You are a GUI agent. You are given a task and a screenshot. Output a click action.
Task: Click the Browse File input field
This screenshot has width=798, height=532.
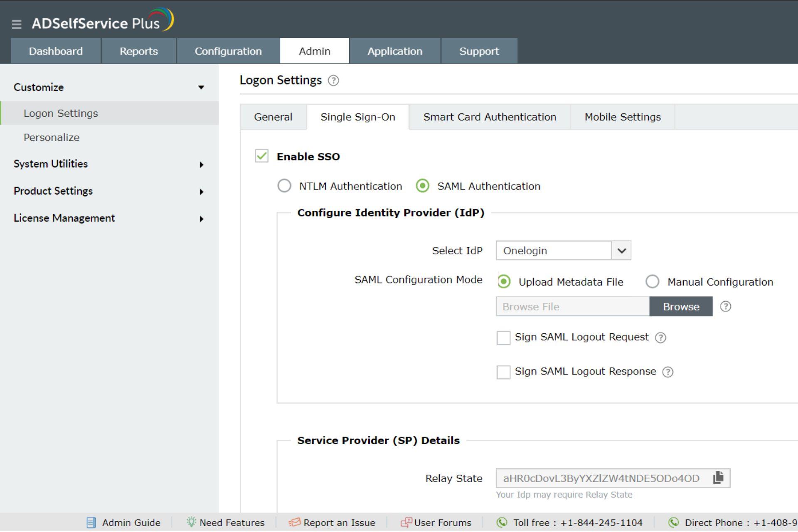(572, 307)
